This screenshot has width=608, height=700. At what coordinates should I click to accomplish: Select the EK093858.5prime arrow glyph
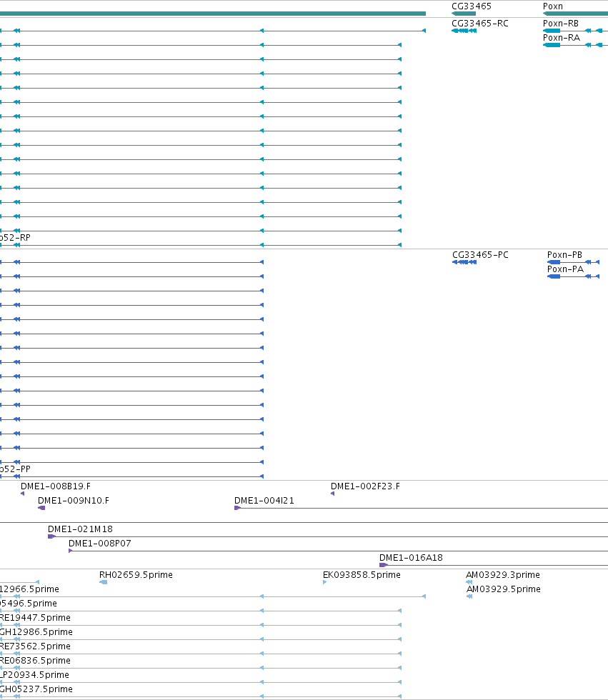[x=324, y=582]
